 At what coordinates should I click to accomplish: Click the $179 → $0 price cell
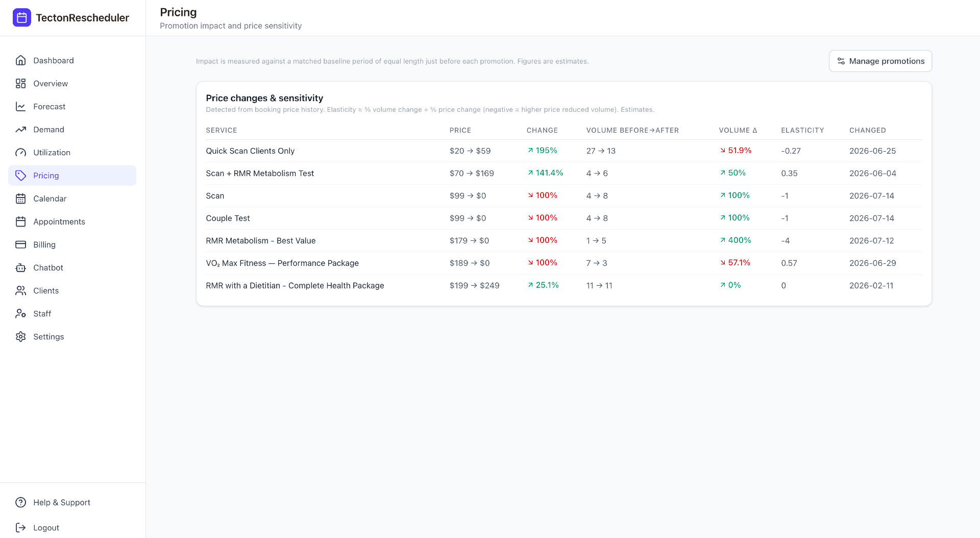point(469,240)
